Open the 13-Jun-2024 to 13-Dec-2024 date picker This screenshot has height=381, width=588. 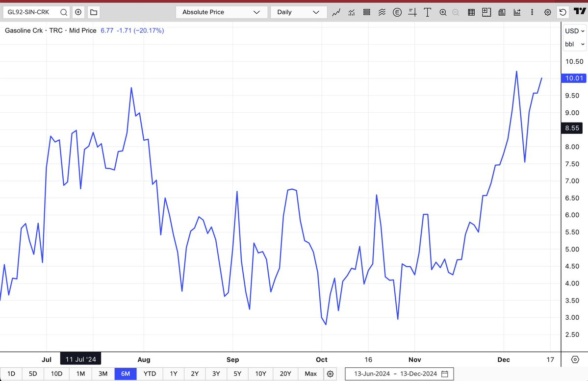[399, 374]
